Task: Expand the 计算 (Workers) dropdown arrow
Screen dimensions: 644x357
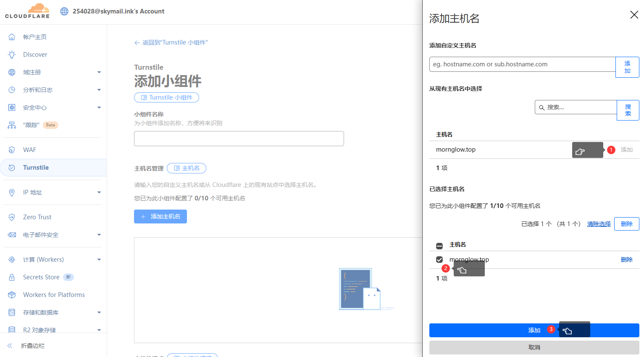Action: pyautogui.click(x=99, y=260)
